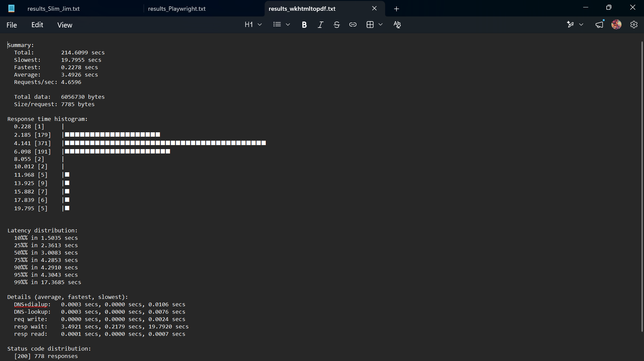Click the 'Summary:' heading text
This screenshot has height=361, width=644.
coord(20,45)
